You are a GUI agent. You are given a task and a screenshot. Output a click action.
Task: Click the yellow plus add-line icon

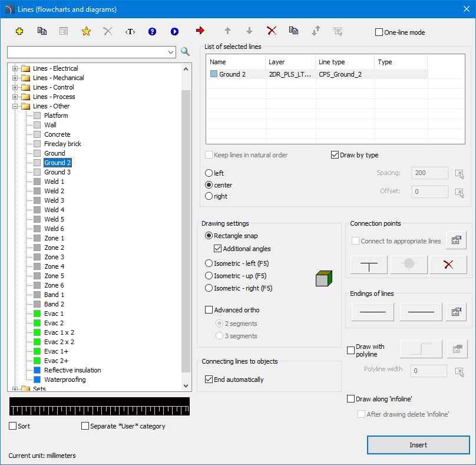(19, 31)
